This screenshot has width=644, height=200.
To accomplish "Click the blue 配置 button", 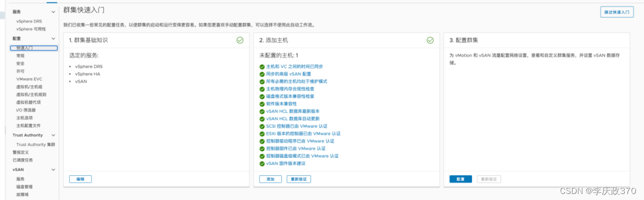I will pyautogui.click(x=460, y=179).
